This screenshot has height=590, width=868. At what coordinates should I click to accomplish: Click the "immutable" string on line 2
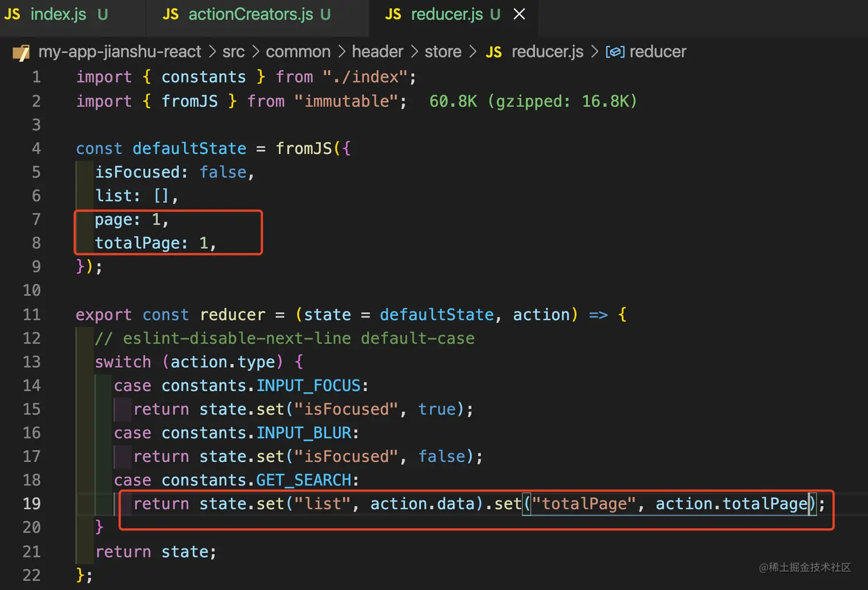point(347,101)
